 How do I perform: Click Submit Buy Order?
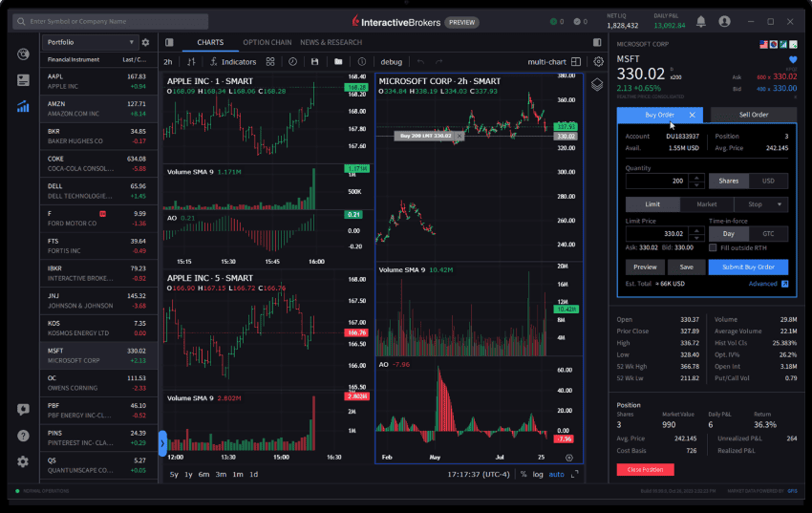coord(748,267)
